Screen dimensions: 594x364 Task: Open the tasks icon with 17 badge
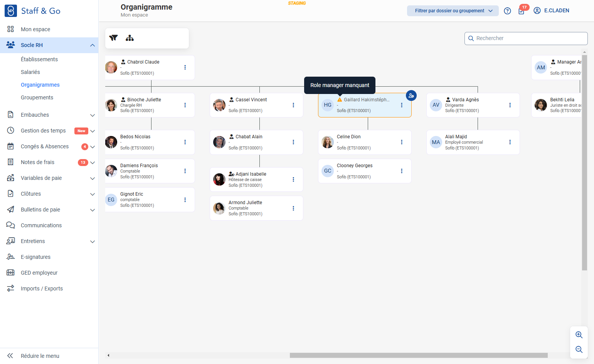coord(522,10)
